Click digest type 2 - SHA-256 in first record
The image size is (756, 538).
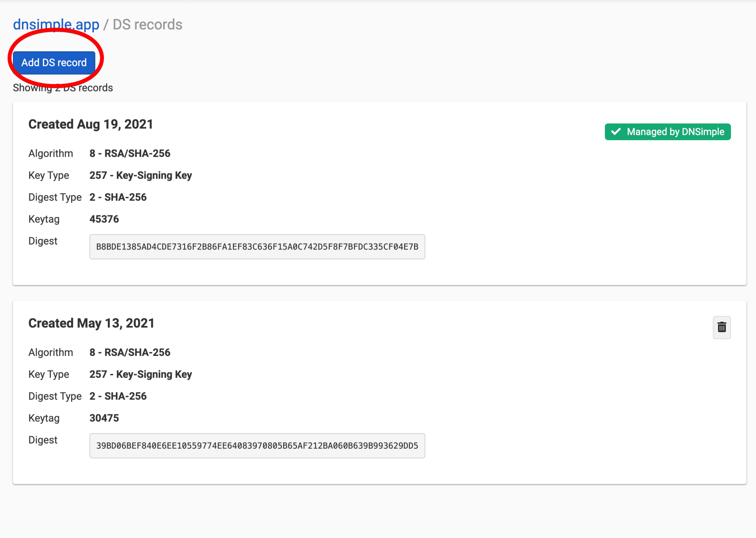tap(118, 197)
